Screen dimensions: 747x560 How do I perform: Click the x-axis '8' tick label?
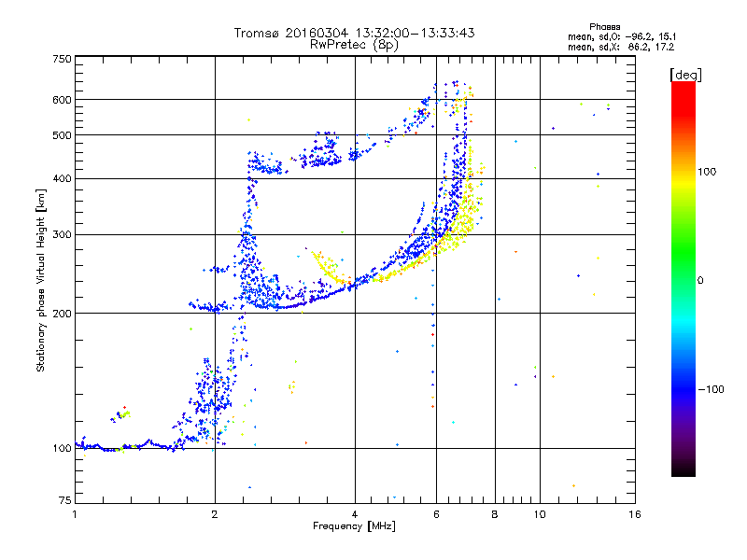point(495,514)
